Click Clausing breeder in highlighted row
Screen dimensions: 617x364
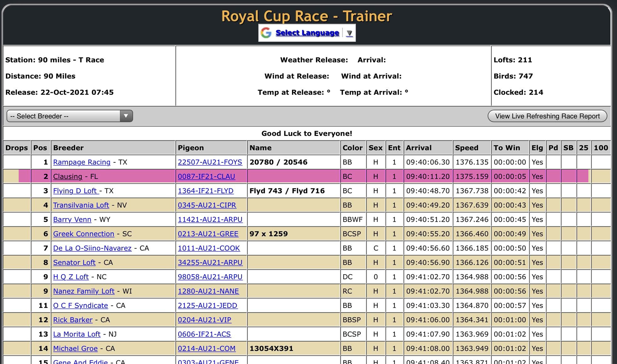pos(67,176)
